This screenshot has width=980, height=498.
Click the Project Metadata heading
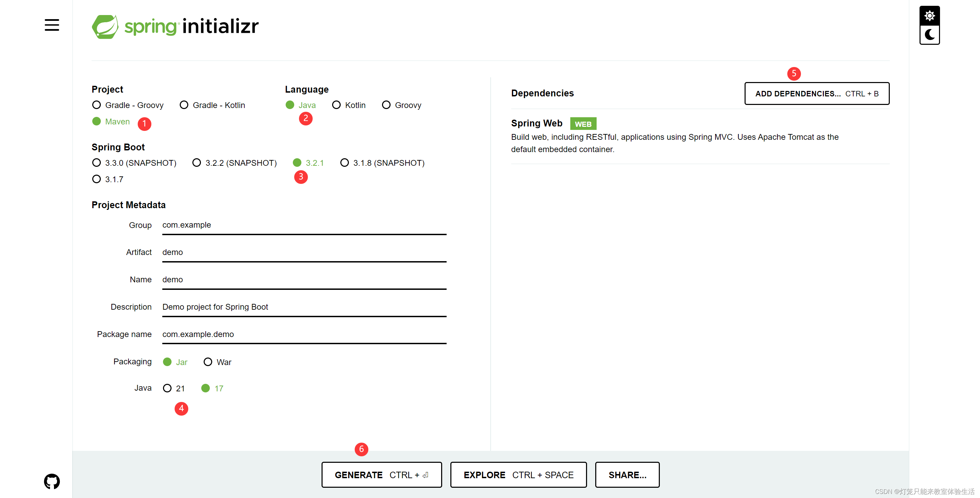click(x=128, y=205)
